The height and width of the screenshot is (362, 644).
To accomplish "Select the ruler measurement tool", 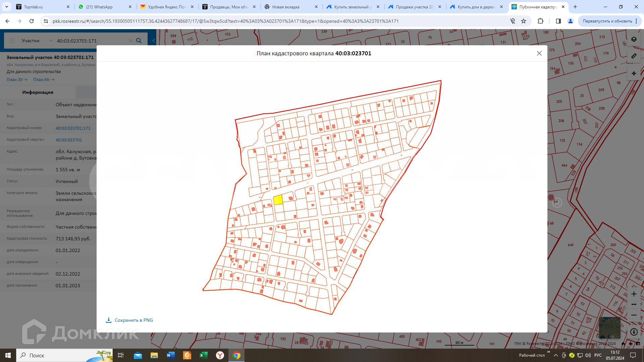I will pos(634,56).
